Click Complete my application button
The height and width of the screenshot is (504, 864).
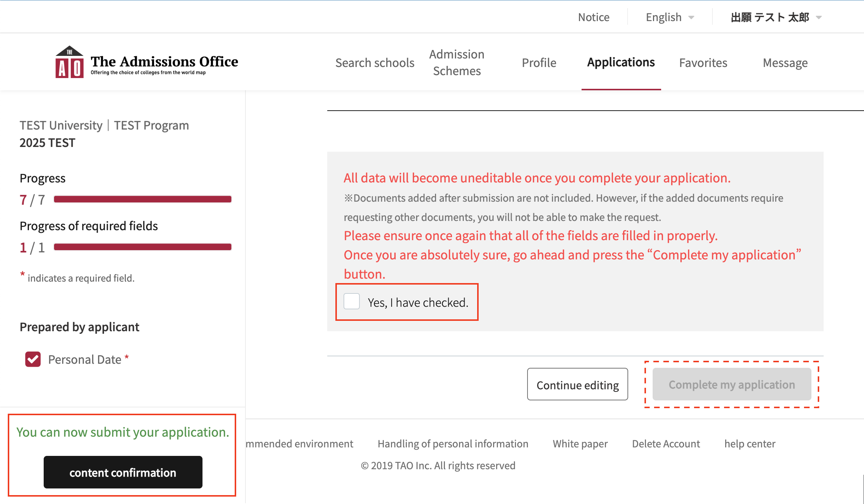731,384
